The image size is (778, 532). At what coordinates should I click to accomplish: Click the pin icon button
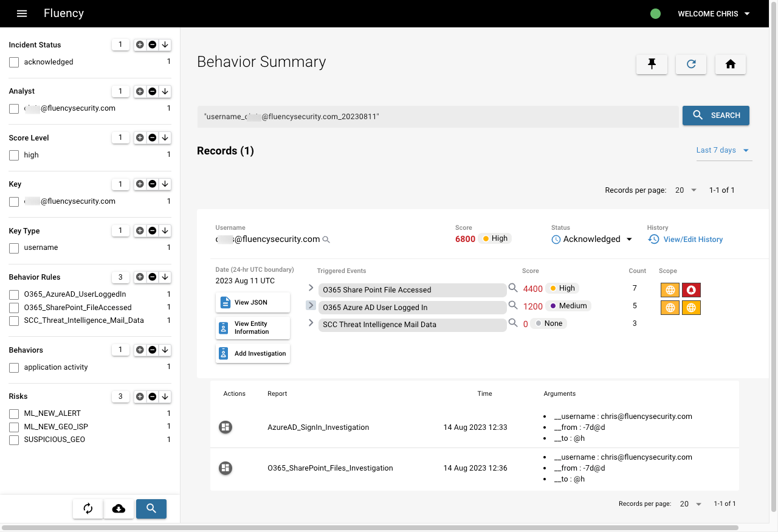click(x=652, y=64)
